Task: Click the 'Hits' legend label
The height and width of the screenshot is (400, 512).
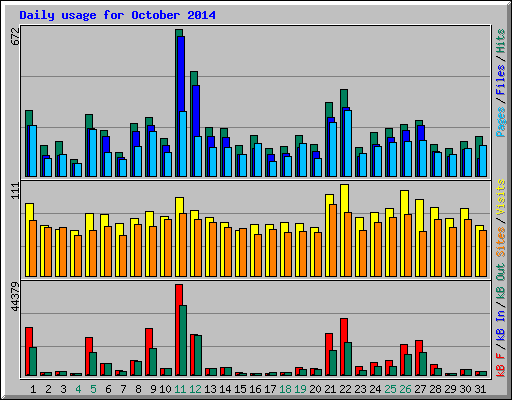Action: click(501, 41)
